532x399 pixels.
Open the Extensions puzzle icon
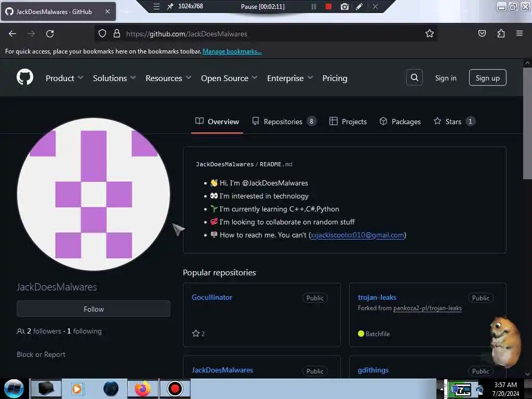(x=501, y=34)
